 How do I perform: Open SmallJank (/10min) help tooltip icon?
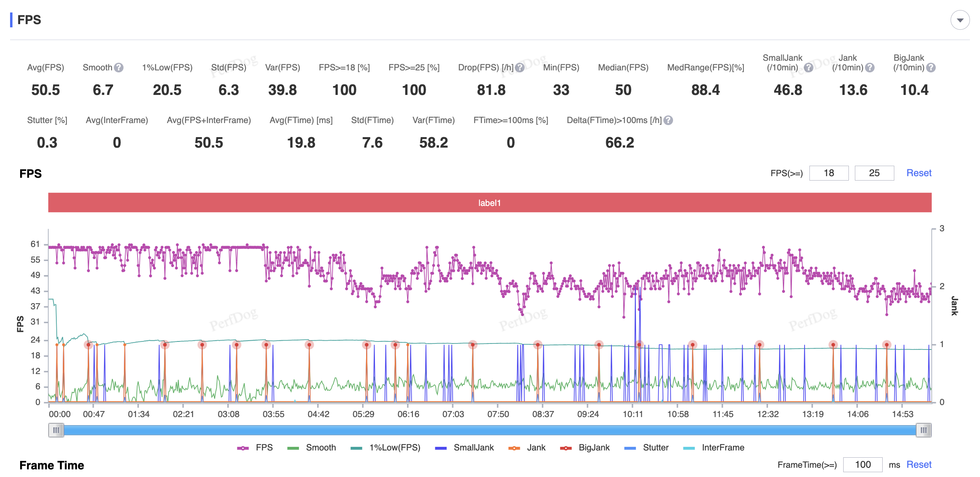pos(809,68)
